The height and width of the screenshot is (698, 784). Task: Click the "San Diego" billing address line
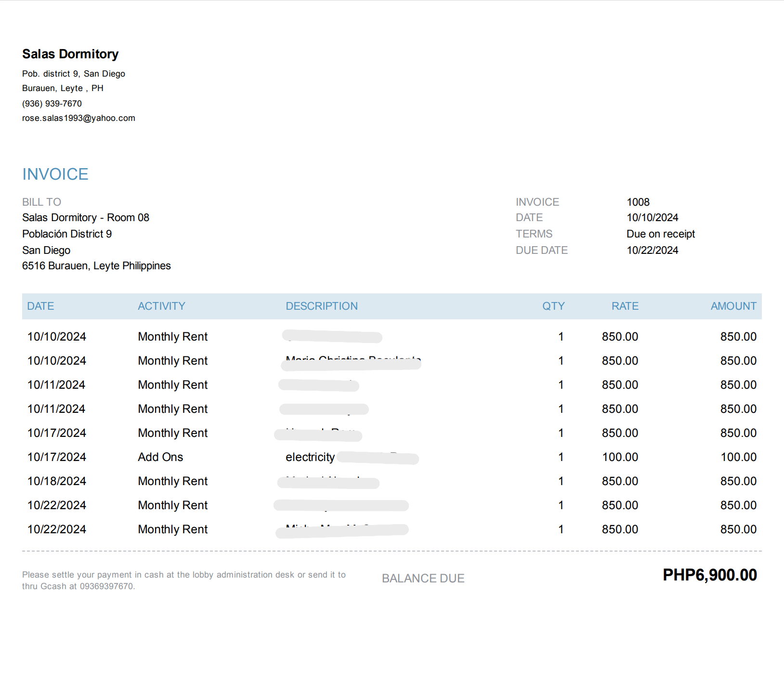46,250
